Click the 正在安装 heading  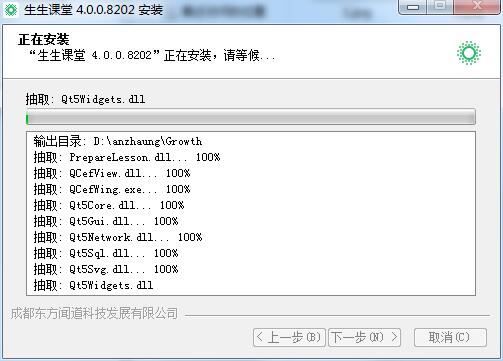point(44,39)
